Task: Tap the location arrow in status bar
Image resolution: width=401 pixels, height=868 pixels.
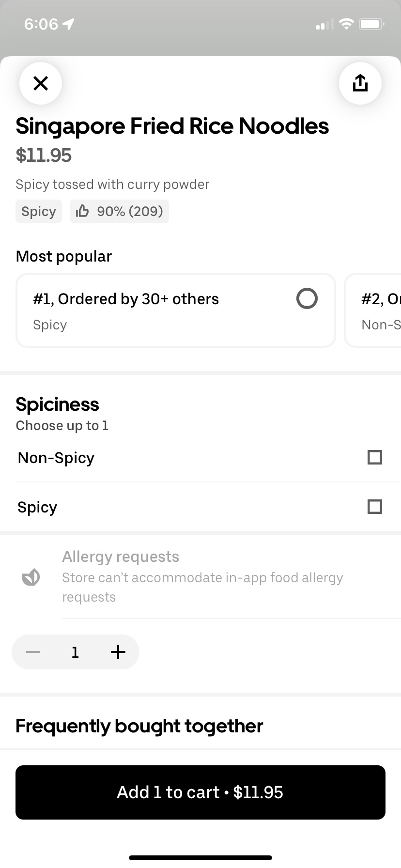Action: 69,24
